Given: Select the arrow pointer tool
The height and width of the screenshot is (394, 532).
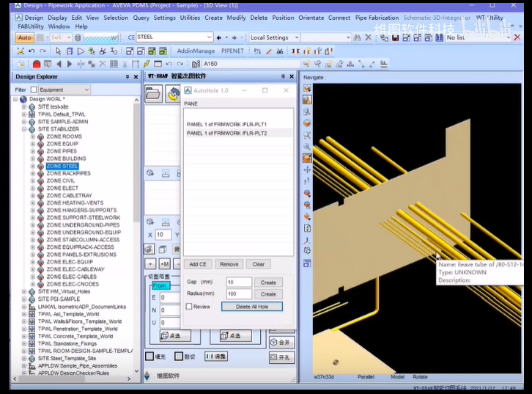Looking at the screenshot, I should pyautogui.click(x=58, y=51).
